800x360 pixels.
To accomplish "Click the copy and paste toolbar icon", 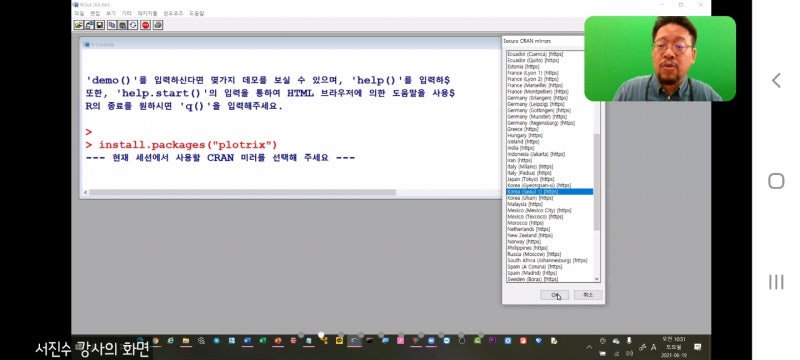I will 133,24.
